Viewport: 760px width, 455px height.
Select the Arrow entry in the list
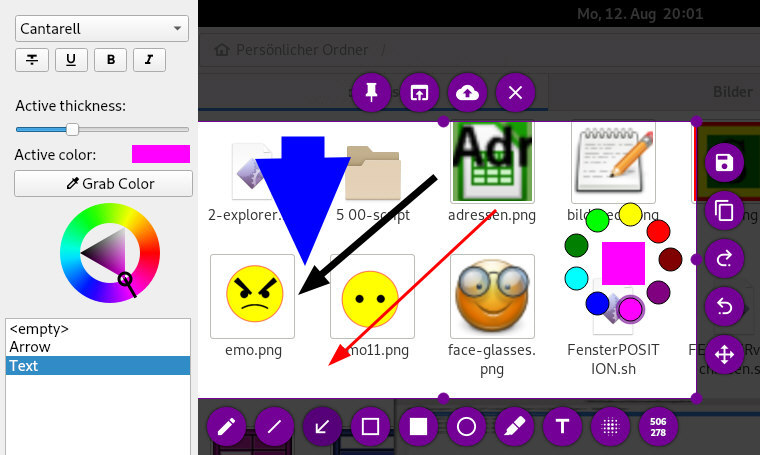30,347
